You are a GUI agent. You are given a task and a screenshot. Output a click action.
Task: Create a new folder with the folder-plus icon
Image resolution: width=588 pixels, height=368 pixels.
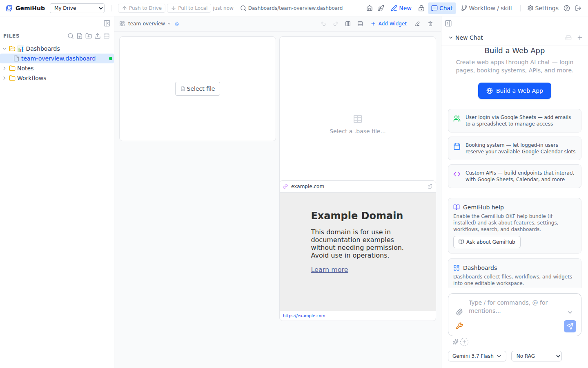click(x=89, y=36)
